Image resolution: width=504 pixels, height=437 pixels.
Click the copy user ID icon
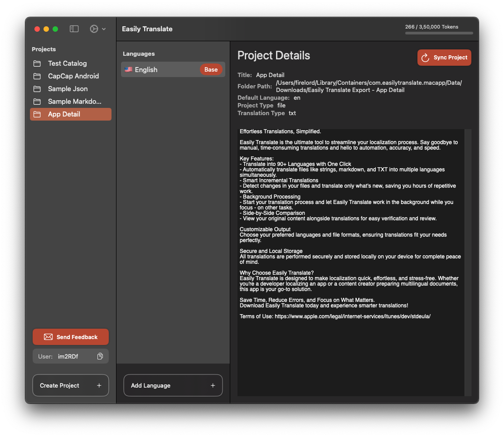(100, 356)
